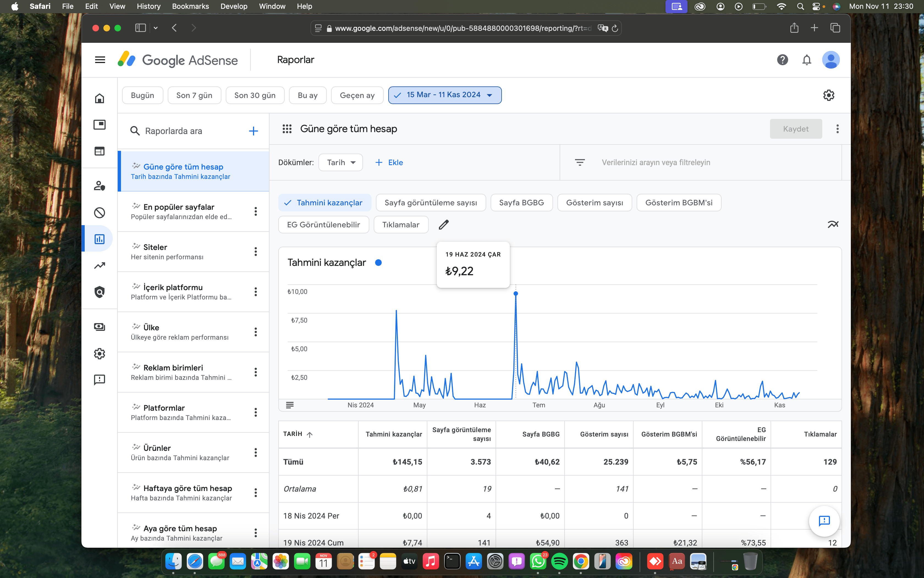
Task: Expand options for Ülke report
Action: tap(255, 332)
